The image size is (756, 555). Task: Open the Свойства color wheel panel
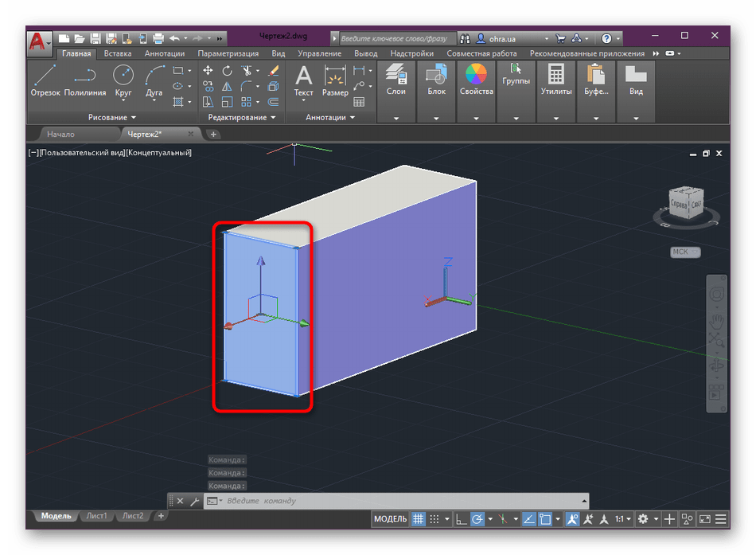click(x=476, y=80)
